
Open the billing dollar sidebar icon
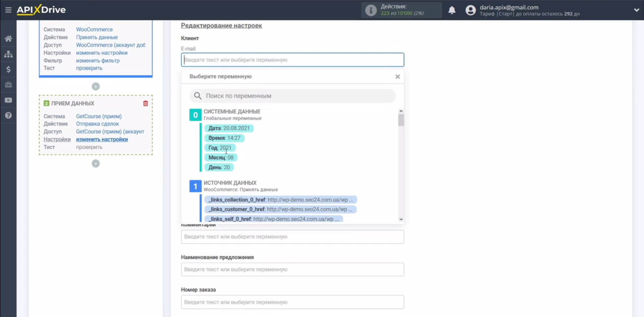pos(8,69)
